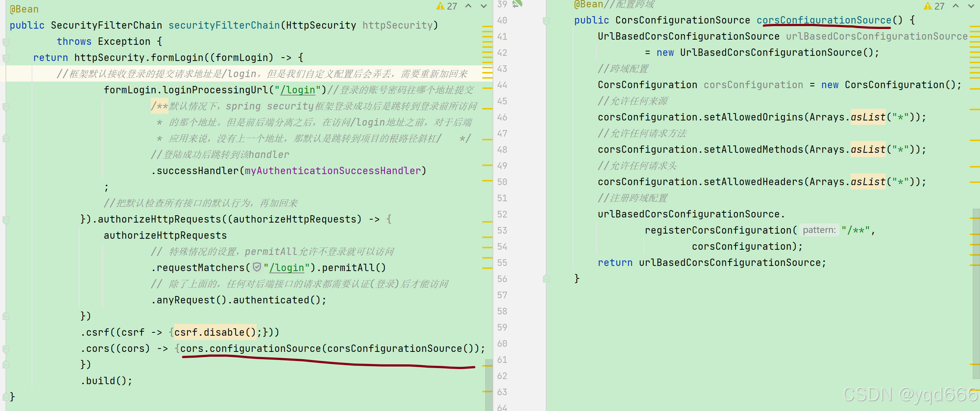Jump to previous problem in right editor
Screen dimensions: 980x411
(956, 6)
